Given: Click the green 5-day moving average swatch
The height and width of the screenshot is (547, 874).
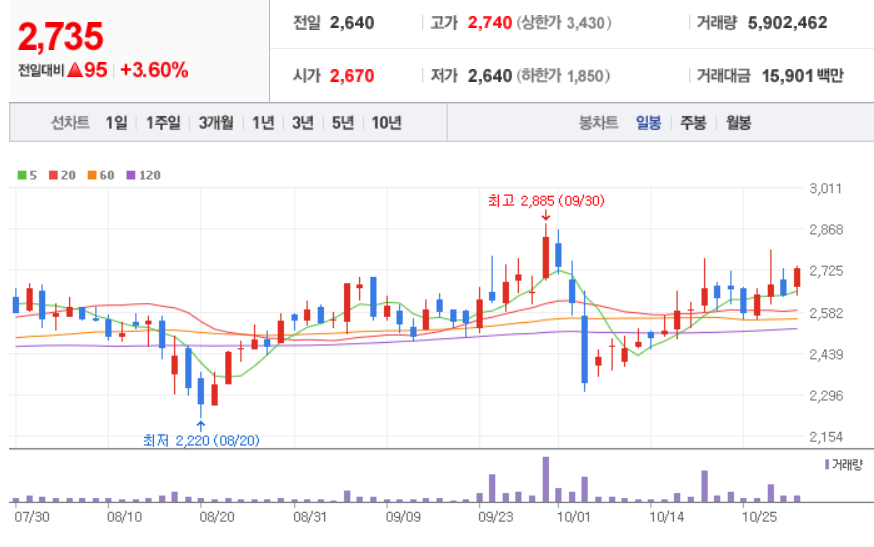Looking at the screenshot, I should [x=22, y=175].
